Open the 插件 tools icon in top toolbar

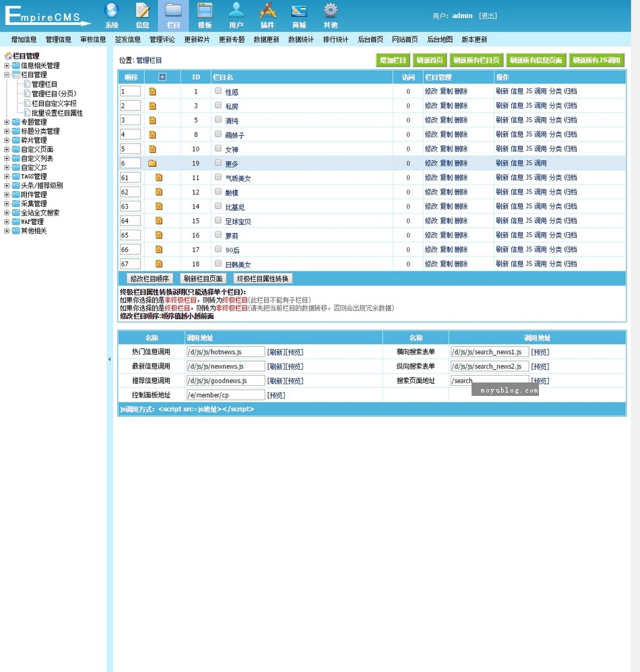(267, 10)
